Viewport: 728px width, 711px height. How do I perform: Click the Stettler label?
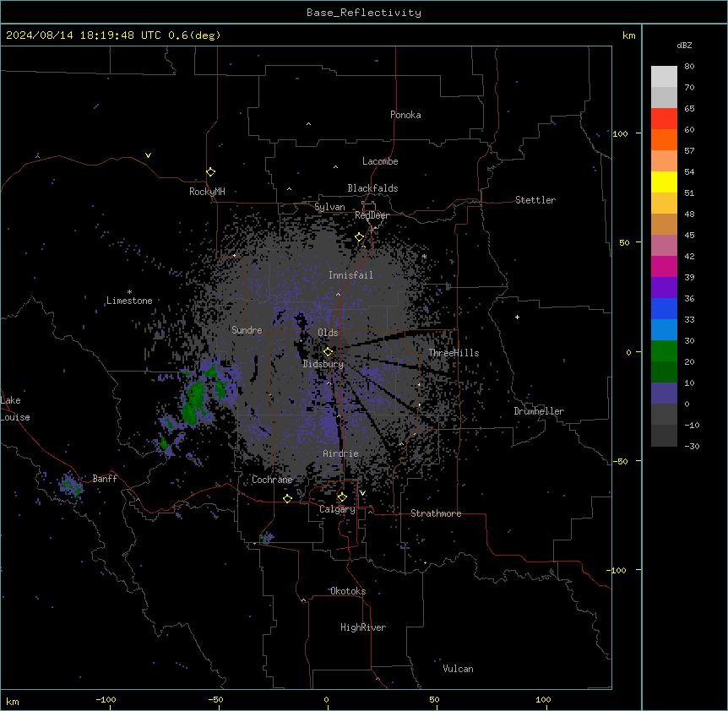point(535,200)
